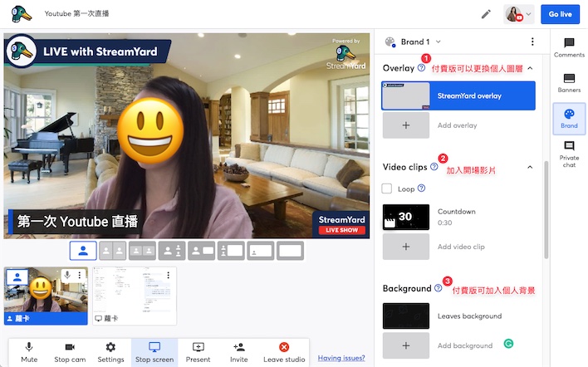Click the Add overlay plus button
This screenshot has width=588, height=367.
pos(406,125)
